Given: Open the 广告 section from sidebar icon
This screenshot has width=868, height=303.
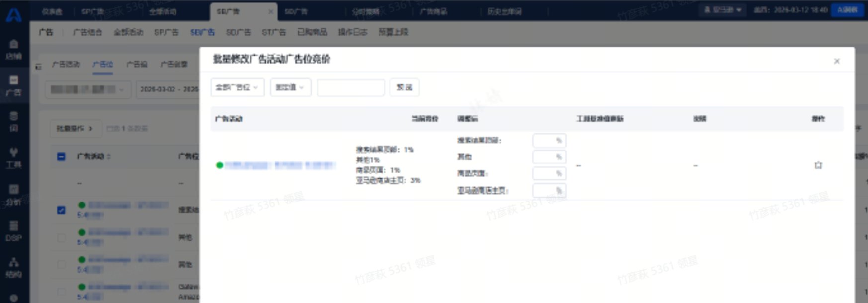Looking at the screenshot, I should [x=14, y=85].
